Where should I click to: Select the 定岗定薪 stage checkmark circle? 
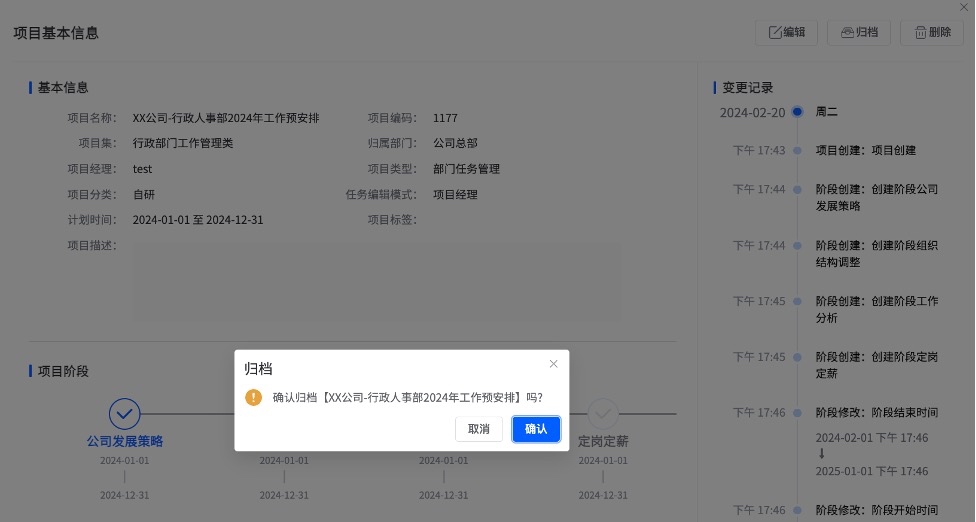coord(603,414)
